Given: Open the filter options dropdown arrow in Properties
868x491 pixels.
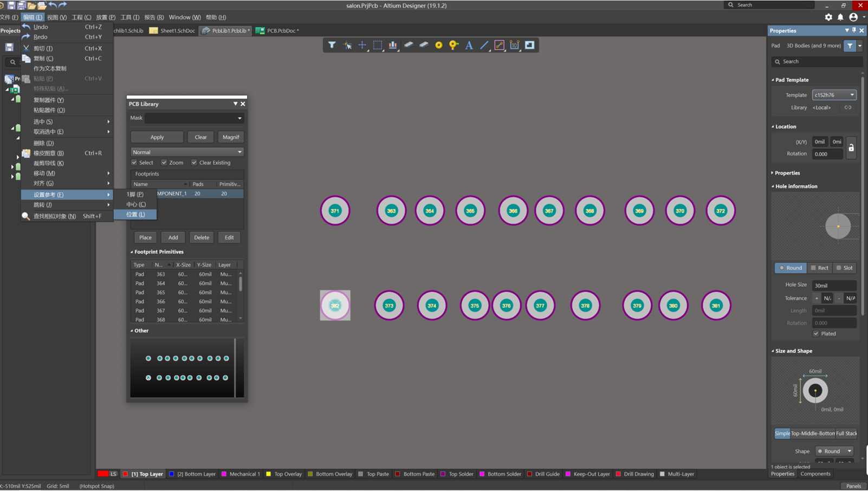Looking at the screenshot, I should tap(860, 46).
